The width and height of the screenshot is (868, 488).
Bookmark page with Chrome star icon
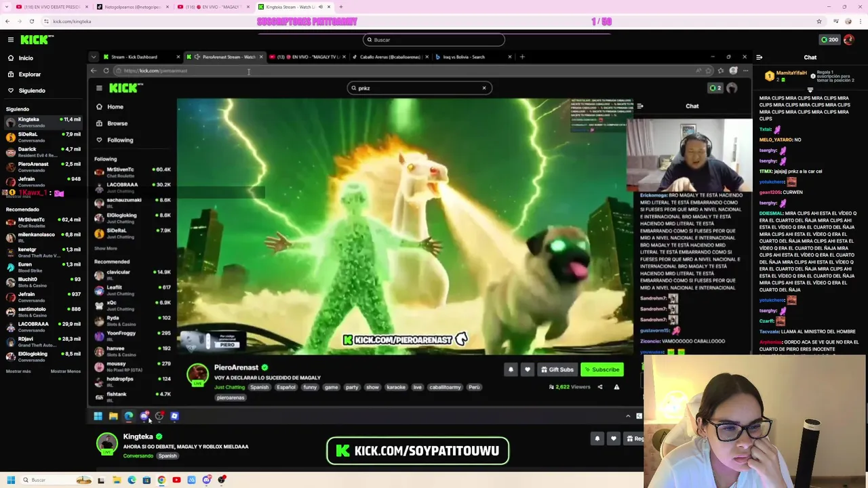tap(819, 22)
